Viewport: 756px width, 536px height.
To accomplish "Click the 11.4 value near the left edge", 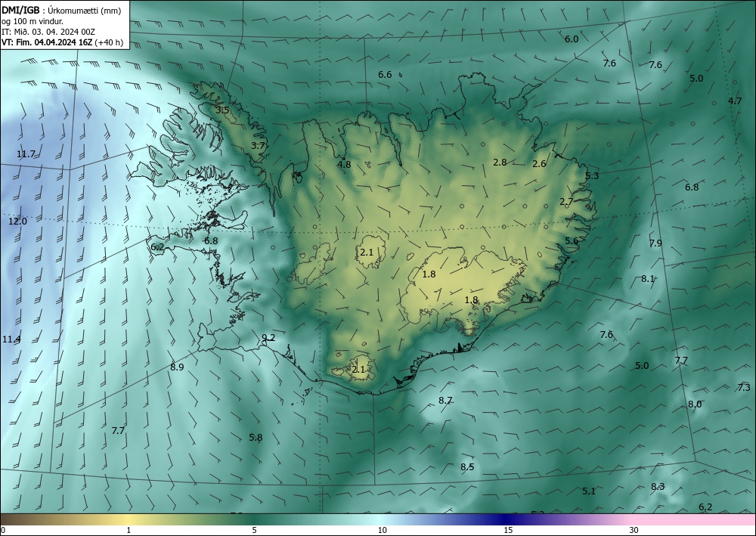I will pyautogui.click(x=11, y=339).
